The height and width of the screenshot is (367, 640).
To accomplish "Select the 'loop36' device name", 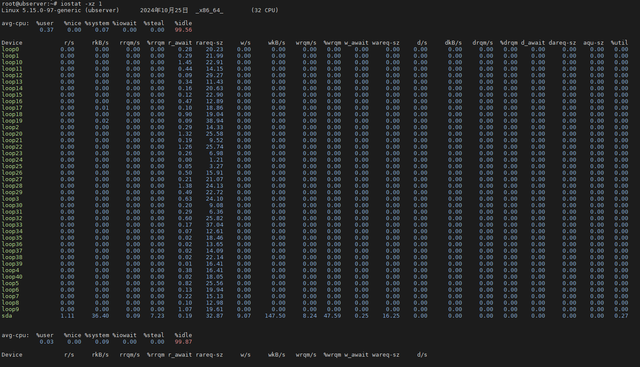I will (12, 244).
